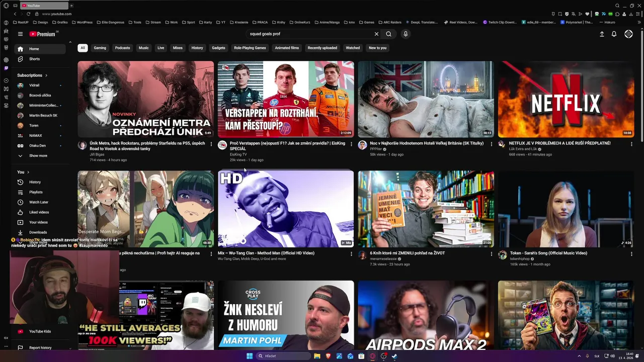Screen dimensions: 644x362
Task: Play the AirPods Max 2 thumbnail
Action: (426, 315)
